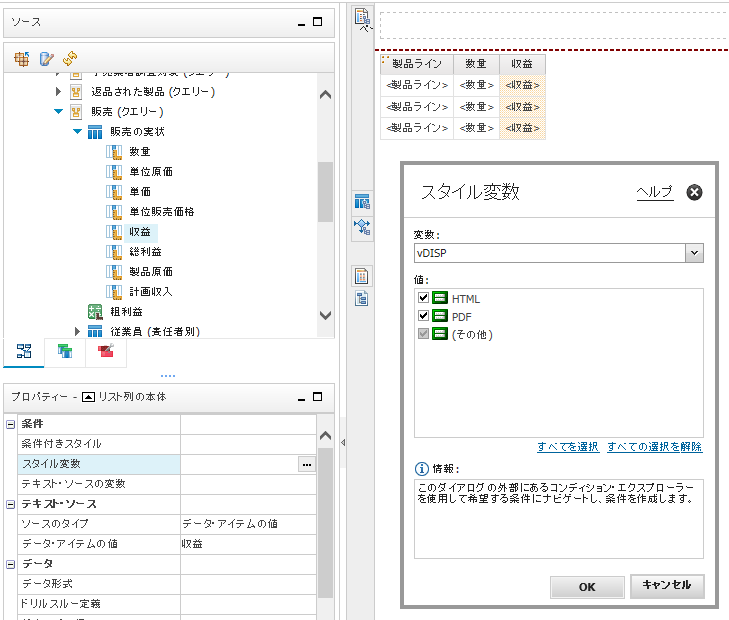Image resolution: width=729 pixels, height=620 pixels.
Task: Open the vDISP variable dropdown
Action: click(x=695, y=253)
